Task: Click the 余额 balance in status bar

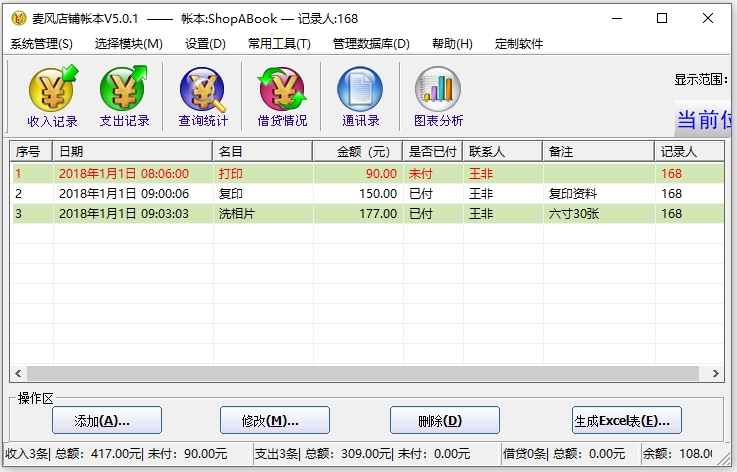Action: pyautogui.click(x=677, y=454)
